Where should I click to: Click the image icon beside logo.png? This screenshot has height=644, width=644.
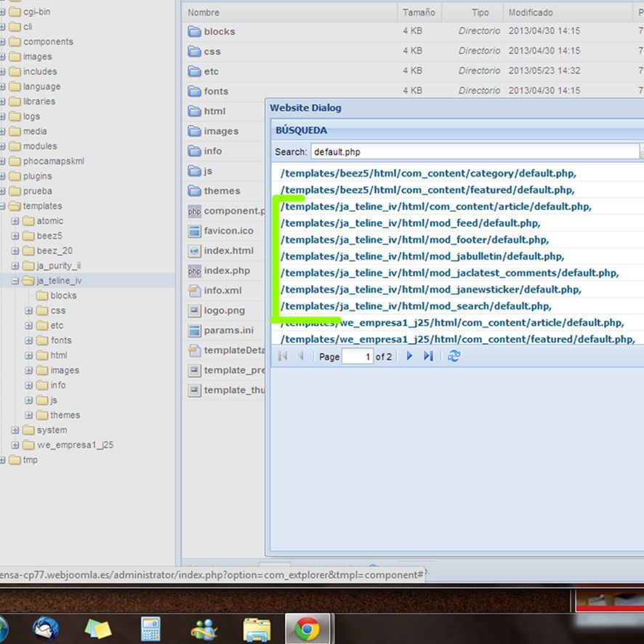pos(194,310)
